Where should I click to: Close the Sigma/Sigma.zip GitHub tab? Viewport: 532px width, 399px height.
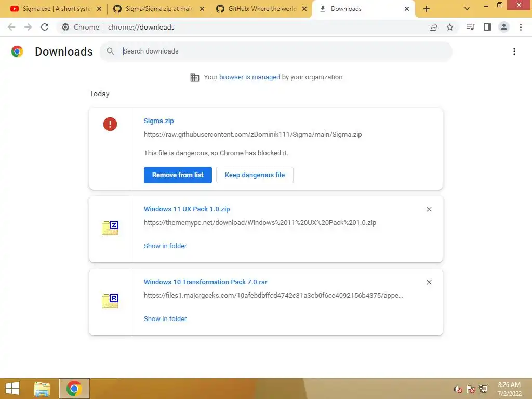coord(202,9)
